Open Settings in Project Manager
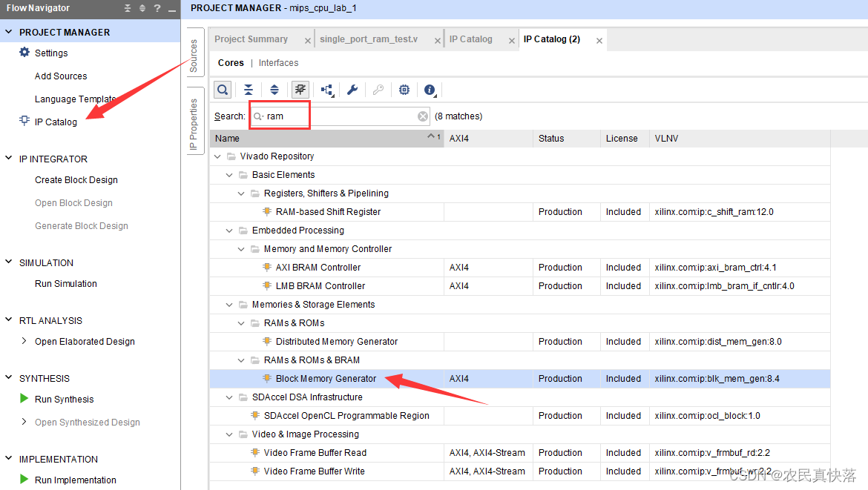This screenshot has height=490, width=868. point(50,53)
